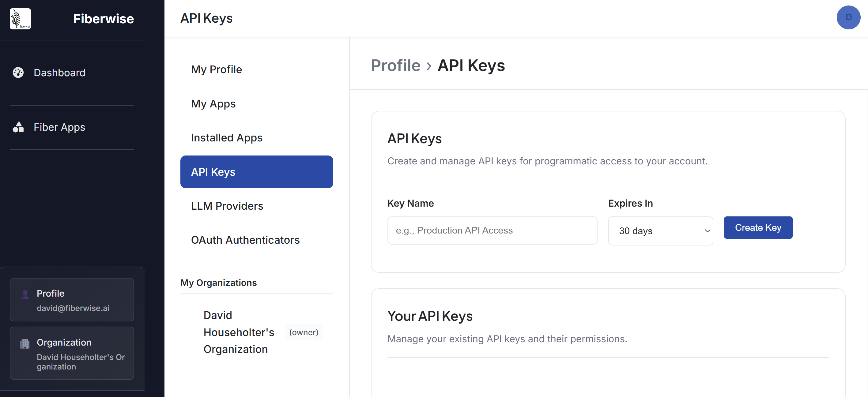
Task: Click the Profile breadcrumb link
Action: coord(395,65)
